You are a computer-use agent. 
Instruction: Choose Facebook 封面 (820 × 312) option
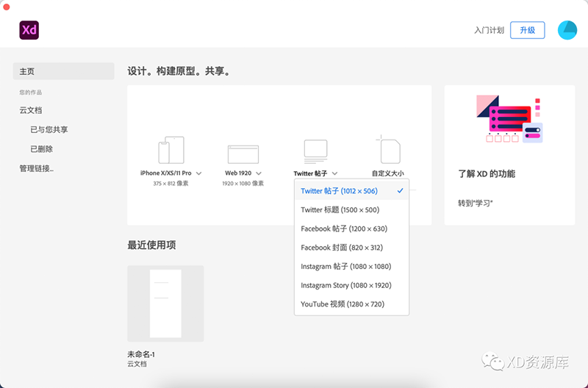pos(351,248)
